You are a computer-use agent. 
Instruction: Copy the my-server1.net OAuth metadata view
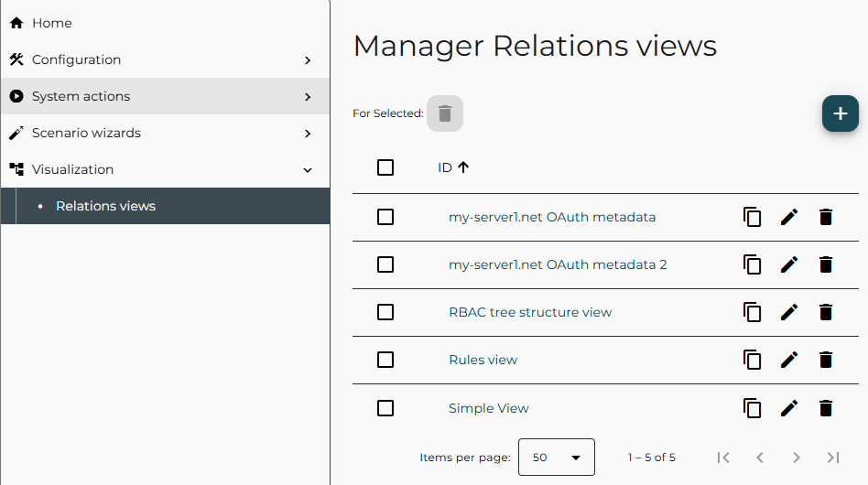(752, 217)
